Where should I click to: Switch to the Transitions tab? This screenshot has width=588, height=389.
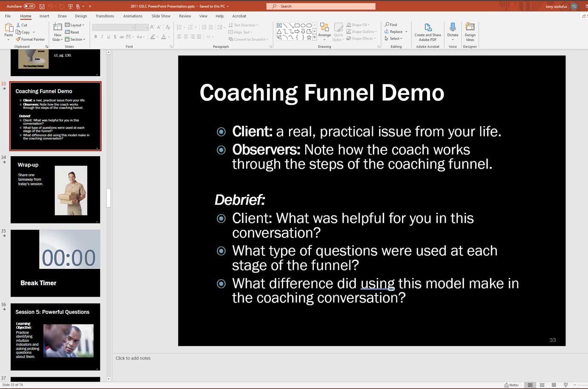tap(105, 16)
